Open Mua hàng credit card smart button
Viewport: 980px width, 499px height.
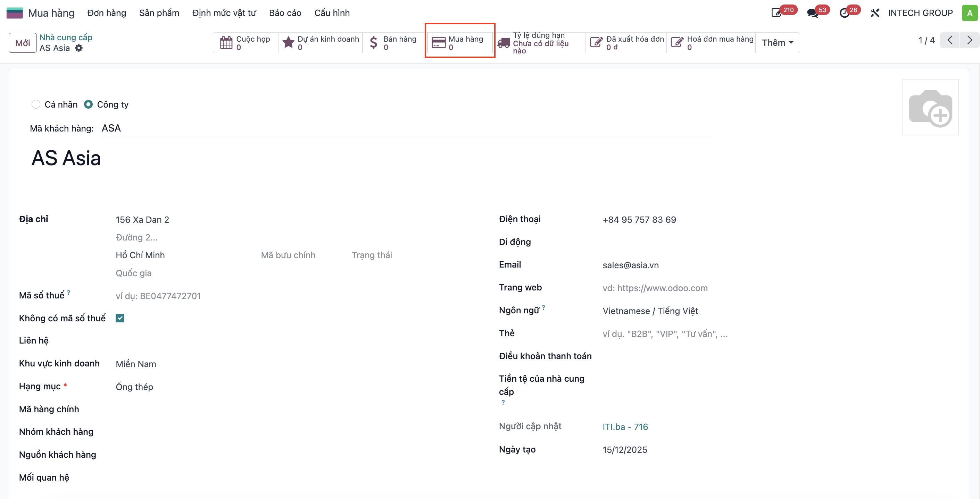pos(459,43)
